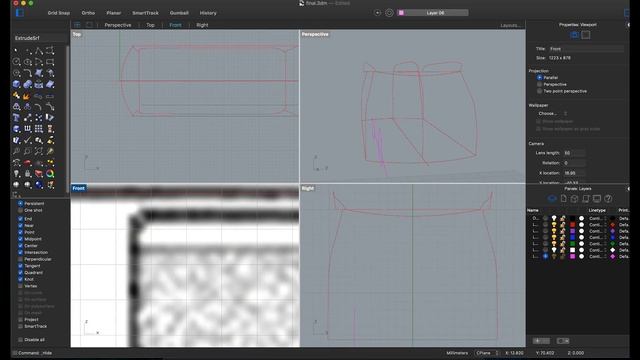Toggle the left sidebar icon
The width and height of the screenshot is (640, 360).
[x=19, y=13]
